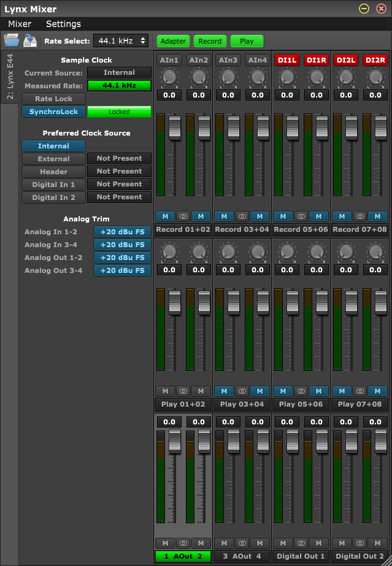The image size is (392, 566).
Task: Change Analog Out 1-2 trim level
Action: coord(122,258)
